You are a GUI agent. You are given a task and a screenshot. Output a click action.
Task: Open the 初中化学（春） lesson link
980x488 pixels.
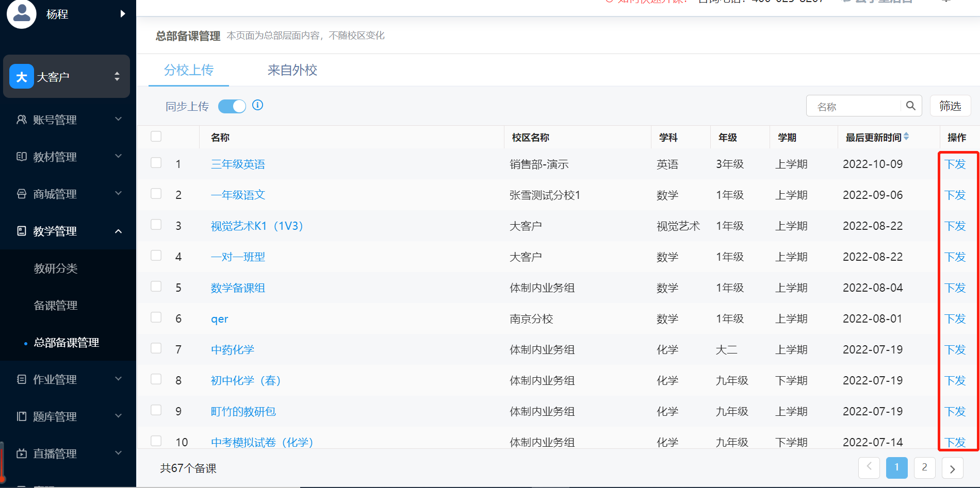pos(246,381)
